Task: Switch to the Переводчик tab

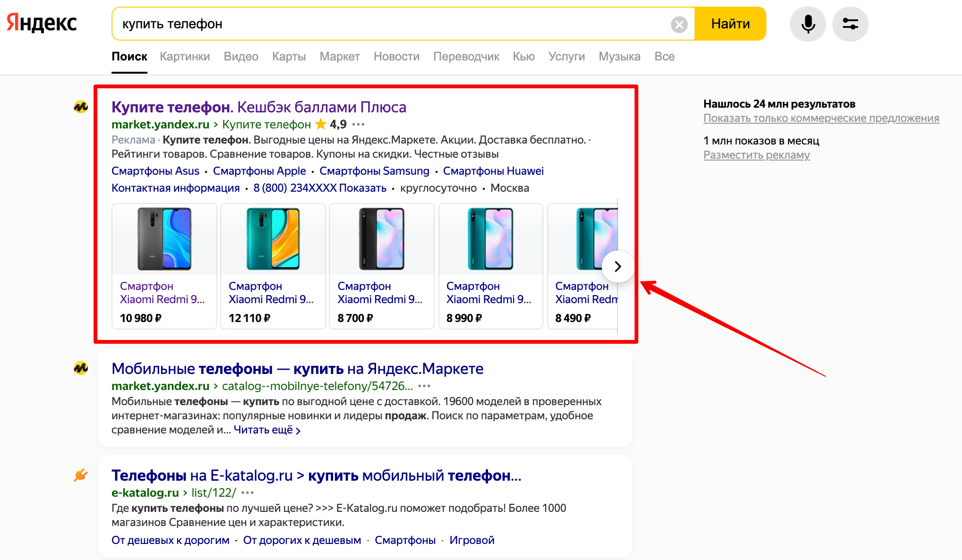Action: pos(466,57)
